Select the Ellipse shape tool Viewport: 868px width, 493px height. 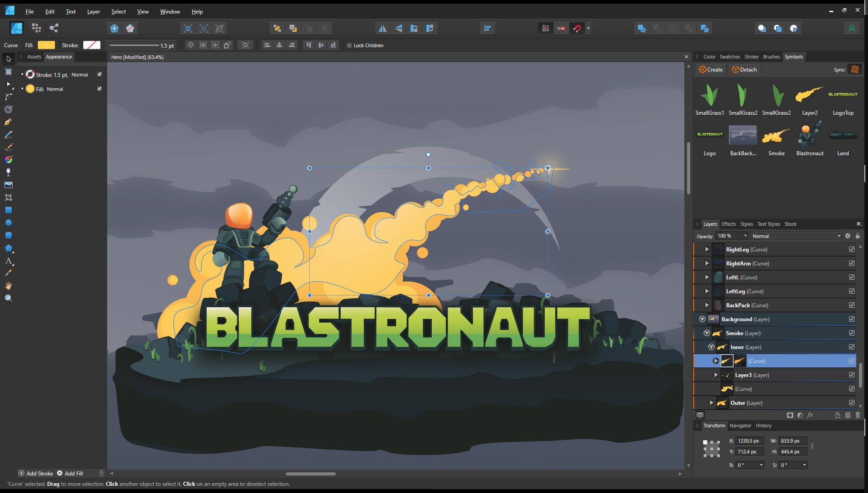(9, 223)
